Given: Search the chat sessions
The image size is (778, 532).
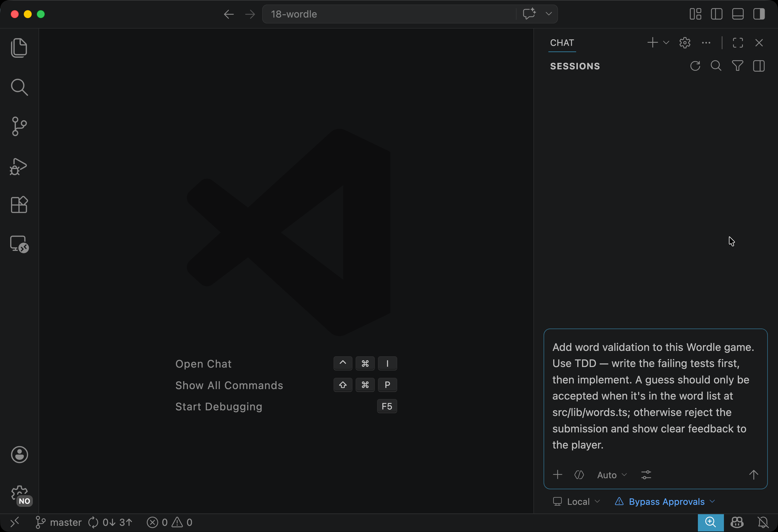Looking at the screenshot, I should pyautogui.click(x=716, y=66).
